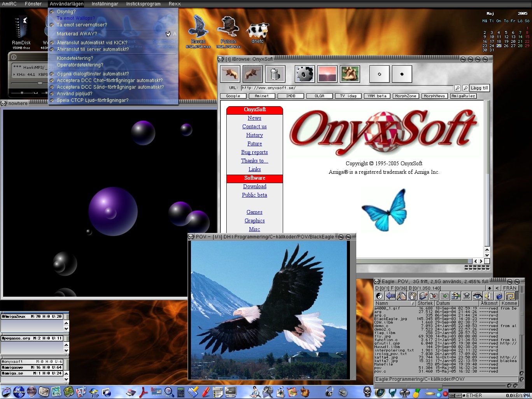Click the yin-yang icon in file manager toolbar
532x399 pixels.
380,296
